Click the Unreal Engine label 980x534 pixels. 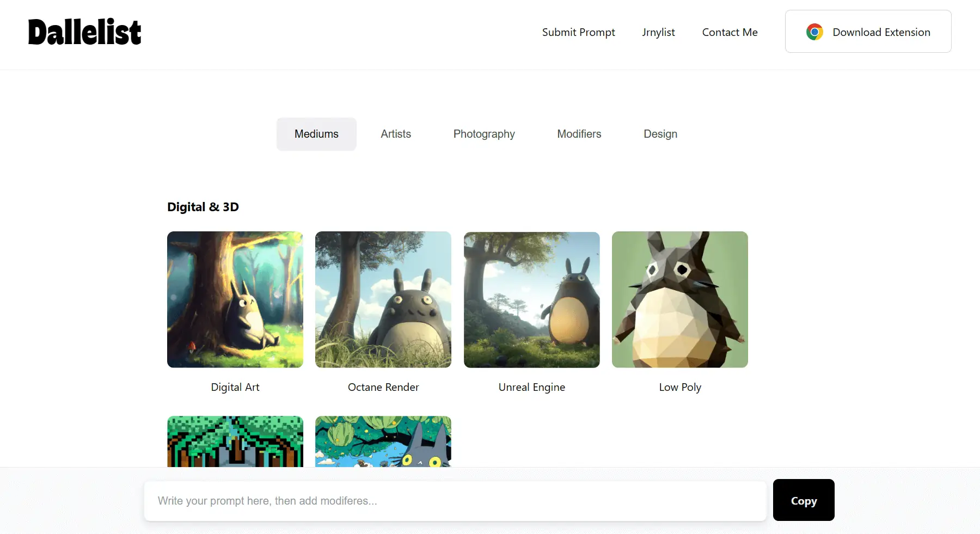(x=532, y=387)
